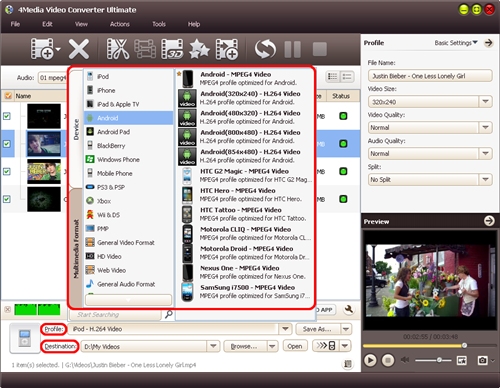Uncheck the fourth file row checkbox
The height and width of the screenshot is (388, 500).
7,199
